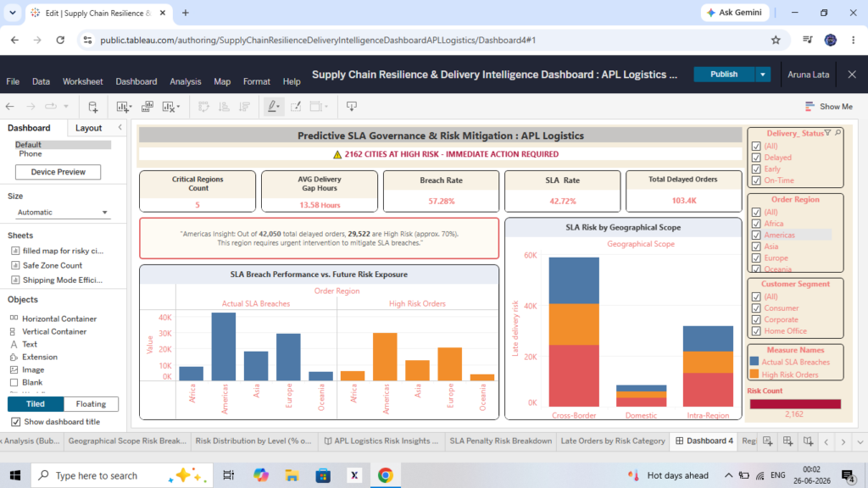Bookmark this page with star icon
Image resolution: width=868 pixels, height=488 pixels.
click(x=776, y=40)
